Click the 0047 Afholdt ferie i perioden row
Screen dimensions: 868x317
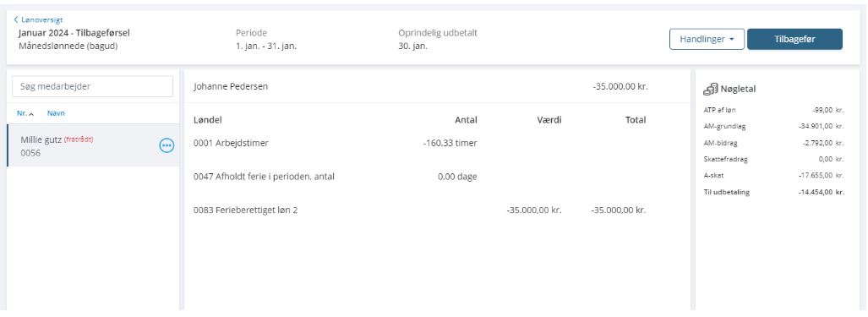point(419,177)
